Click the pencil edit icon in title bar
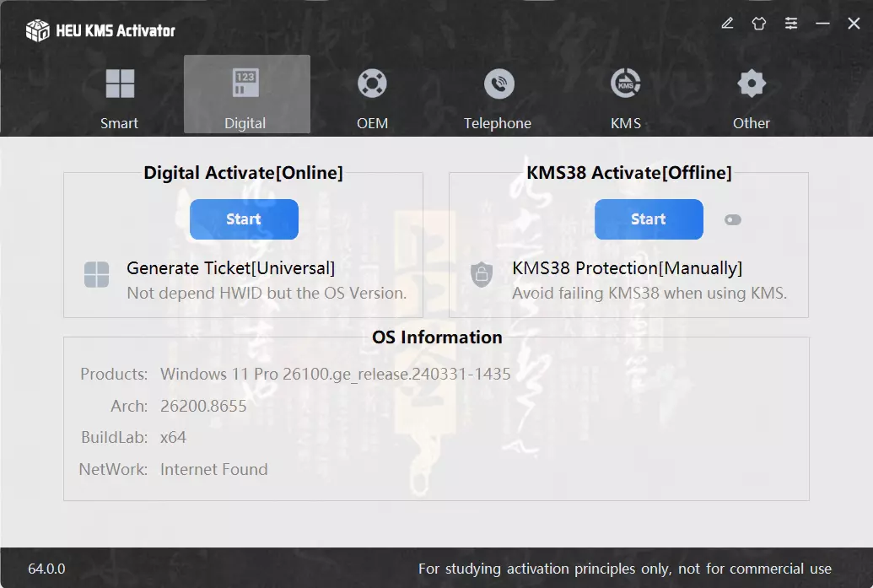The image size is (873, 588). coord(727,24)
